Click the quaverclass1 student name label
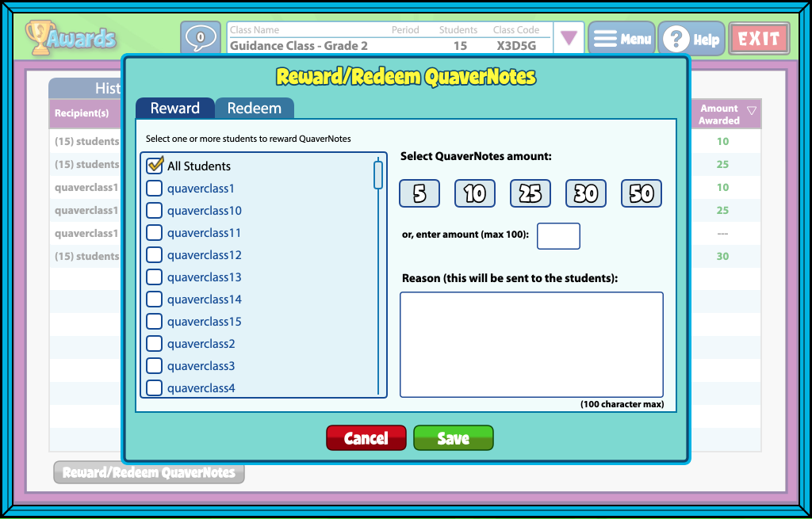 201,189
